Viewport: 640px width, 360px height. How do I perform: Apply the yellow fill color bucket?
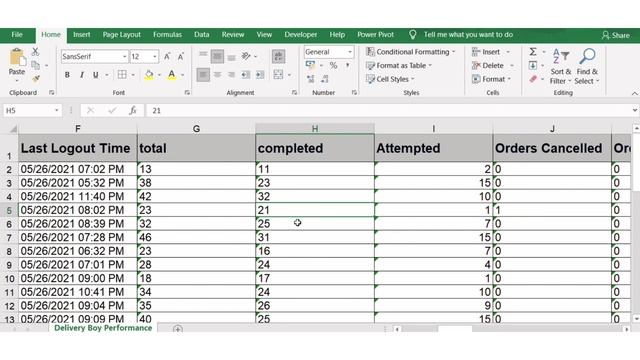(x=149, y=75)
